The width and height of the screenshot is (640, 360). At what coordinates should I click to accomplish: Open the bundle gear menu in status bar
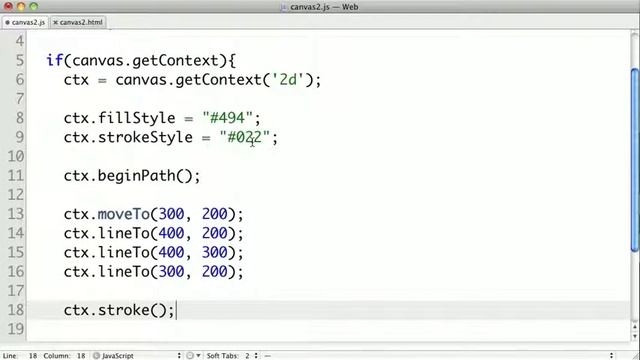click(x=193, y=356)
